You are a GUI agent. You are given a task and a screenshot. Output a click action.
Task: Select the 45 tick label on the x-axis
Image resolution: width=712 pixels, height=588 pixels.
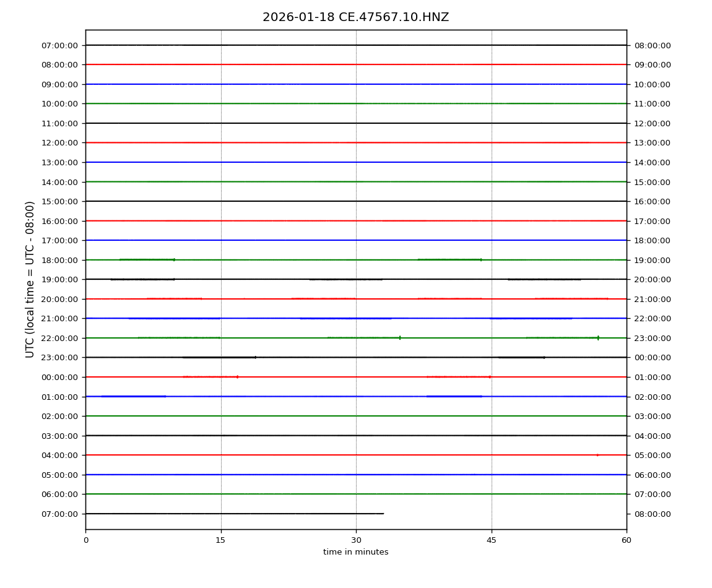[492, 540]
